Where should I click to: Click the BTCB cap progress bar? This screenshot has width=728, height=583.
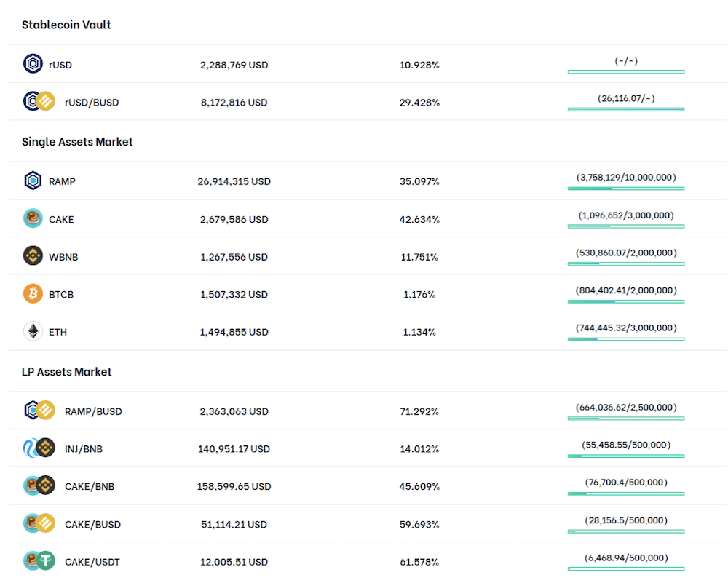tap(626, 302)
